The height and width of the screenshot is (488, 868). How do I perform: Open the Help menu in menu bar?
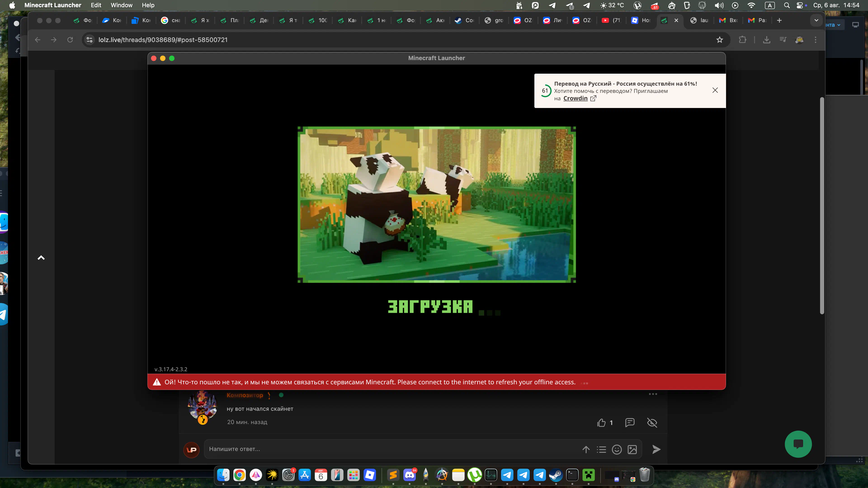pos(148,5)
